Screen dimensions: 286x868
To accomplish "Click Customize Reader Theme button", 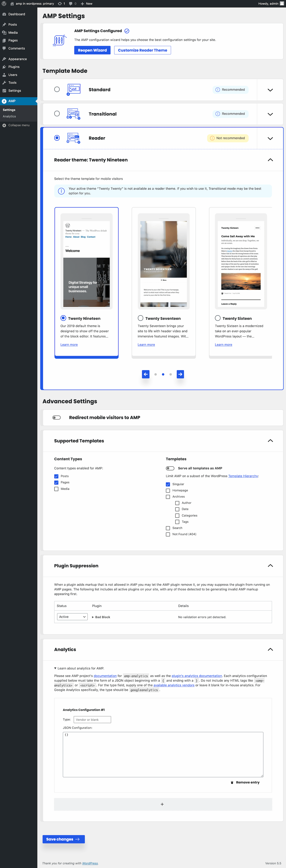I will [142, 50].
